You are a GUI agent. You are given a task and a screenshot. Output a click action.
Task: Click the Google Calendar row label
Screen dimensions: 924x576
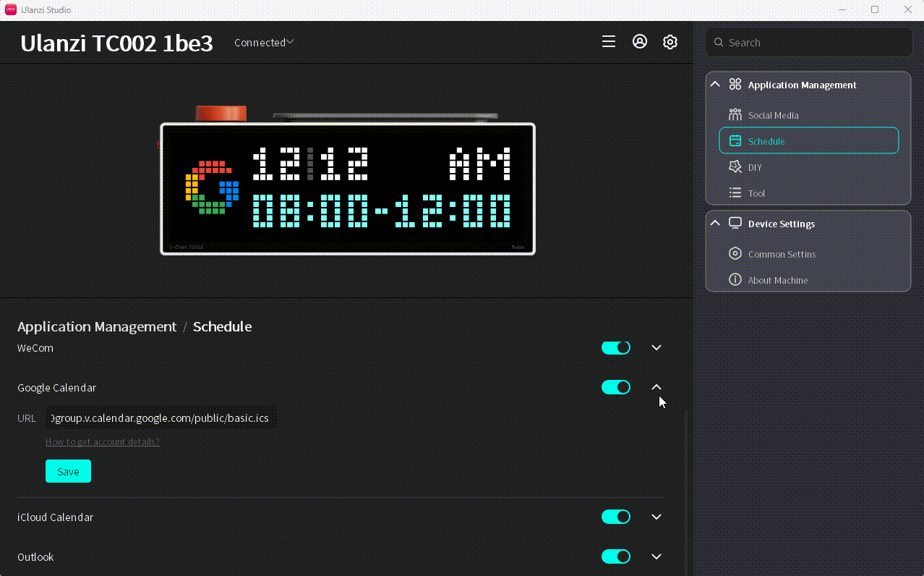point(56,388)
